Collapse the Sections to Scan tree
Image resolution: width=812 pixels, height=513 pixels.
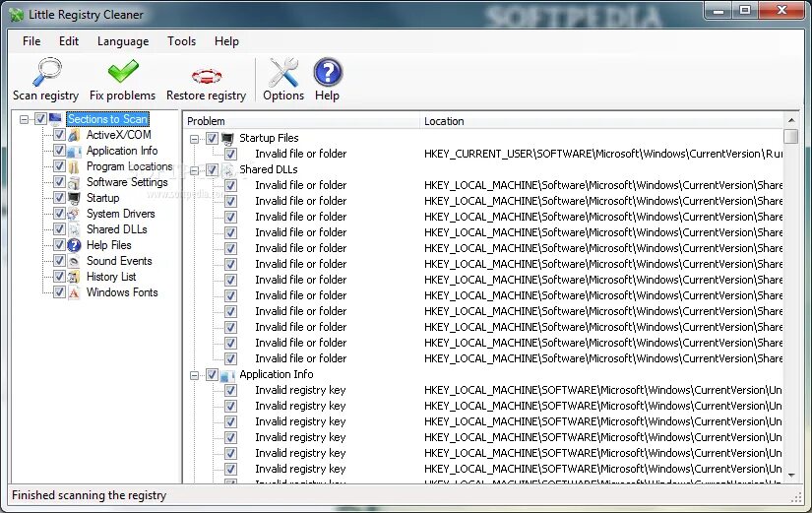24,120
